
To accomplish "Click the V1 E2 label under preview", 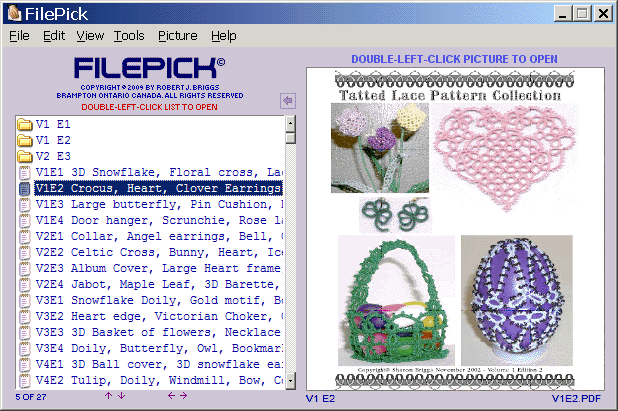I will click(320, 399).
